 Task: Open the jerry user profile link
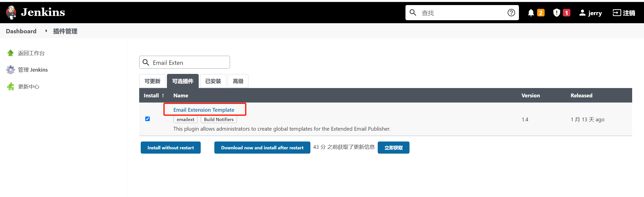click(595, 13)
